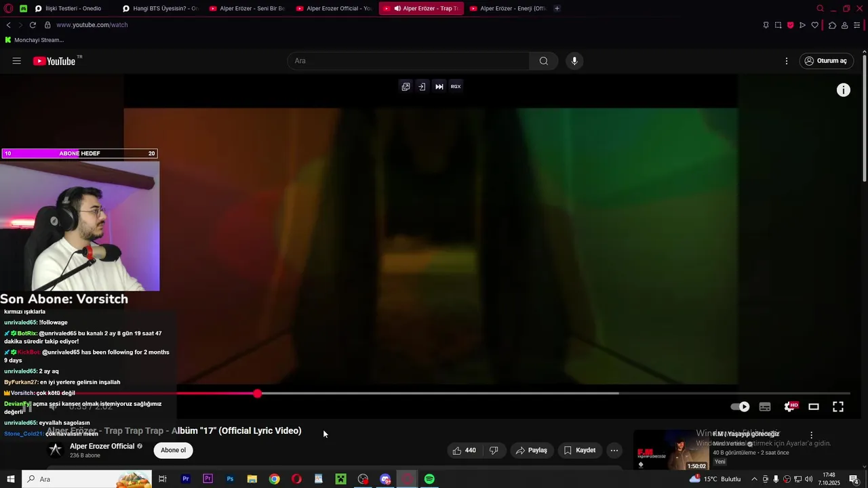Screen dimensions: 868x488
Task: Switch to Alper Erözer - Seni Bir tab
Action: pos(248,8)
